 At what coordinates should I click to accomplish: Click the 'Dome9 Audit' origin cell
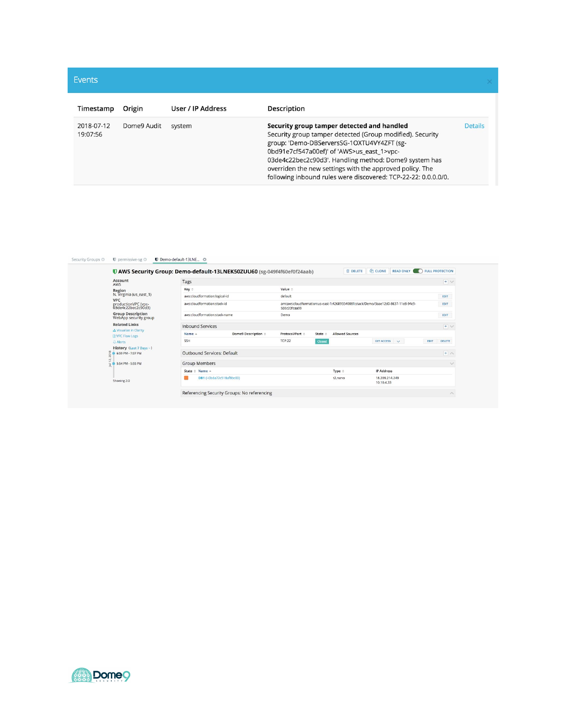142,126
